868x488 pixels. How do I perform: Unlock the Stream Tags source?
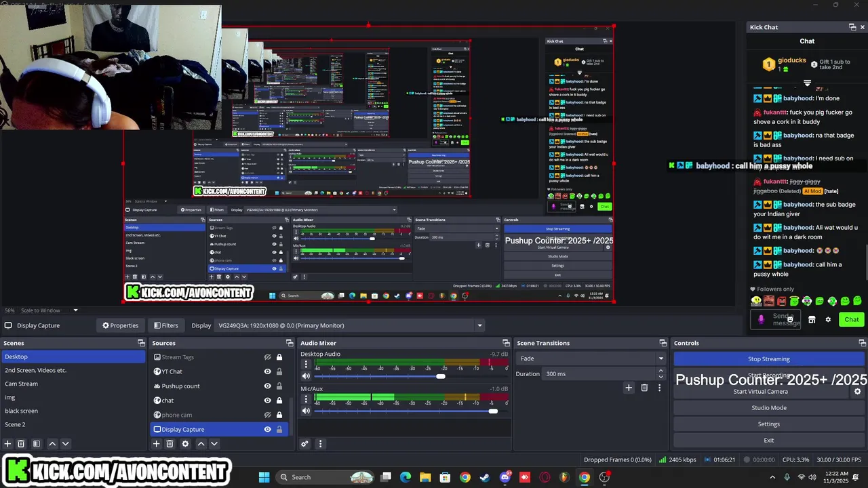pos(279,357)
